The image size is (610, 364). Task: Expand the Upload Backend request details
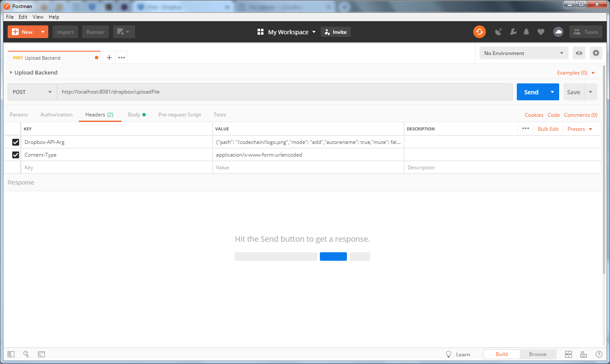click(11, 72)
